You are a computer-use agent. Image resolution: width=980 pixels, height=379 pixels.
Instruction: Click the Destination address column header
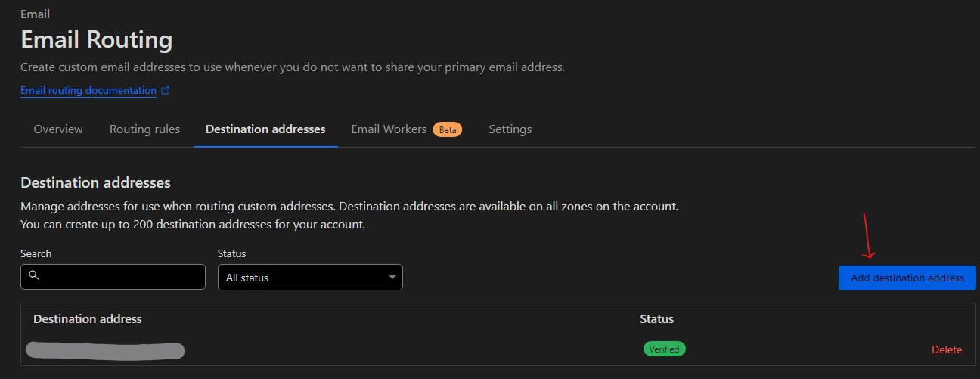[x=88, y=318]
